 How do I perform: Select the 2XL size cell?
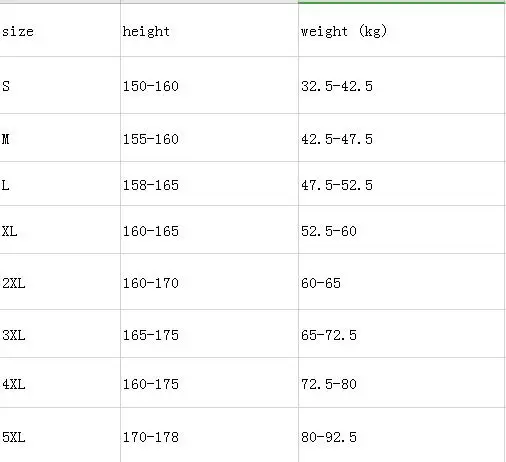coord(60,282)
